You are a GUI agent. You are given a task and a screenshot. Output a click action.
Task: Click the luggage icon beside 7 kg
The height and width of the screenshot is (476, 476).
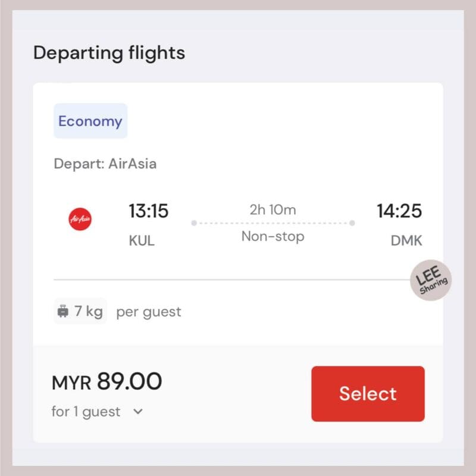(x=63, y=311)
